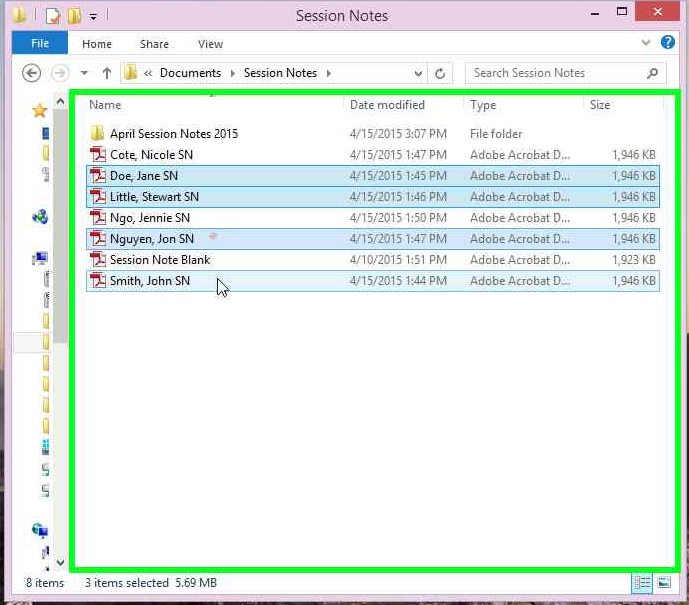
Task: Click the Forward navigation arrow
Action: pos(60,73)
